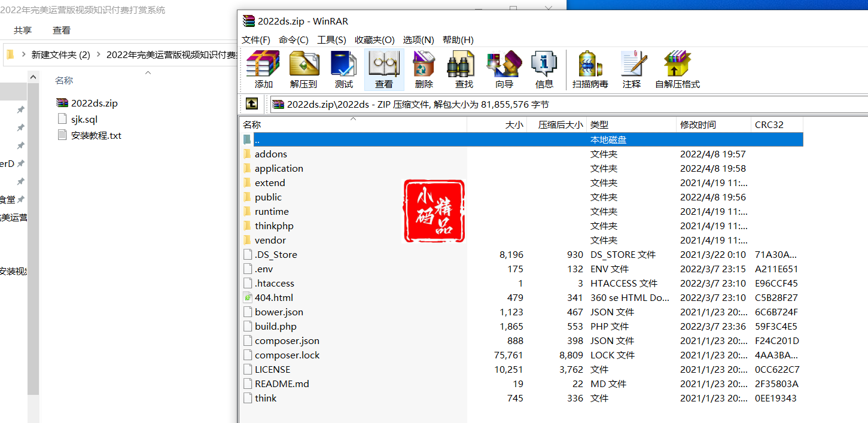Sort by the 修改时间 column header
868x423 pixels.
point(714,124)
